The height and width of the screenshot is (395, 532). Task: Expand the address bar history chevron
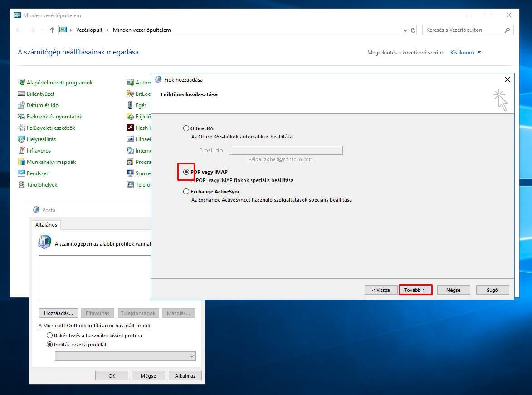405,30
